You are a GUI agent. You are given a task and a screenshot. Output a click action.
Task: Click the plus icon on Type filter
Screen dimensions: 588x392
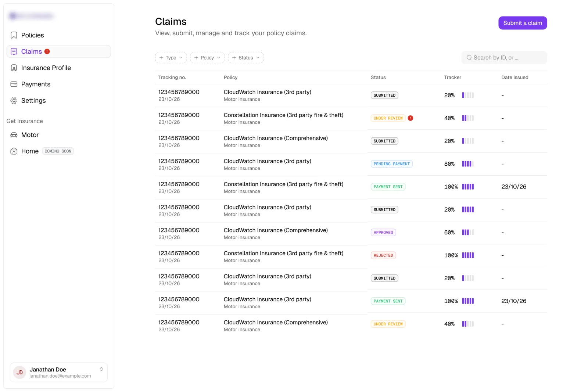click(161, 58)
